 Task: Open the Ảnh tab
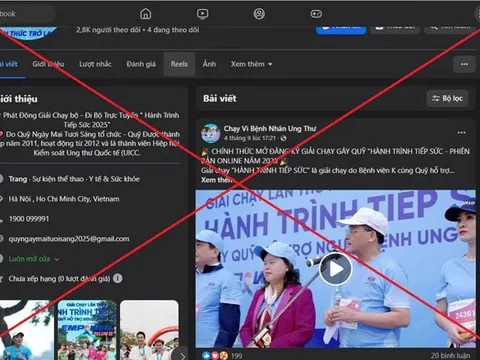click(209, 64)
